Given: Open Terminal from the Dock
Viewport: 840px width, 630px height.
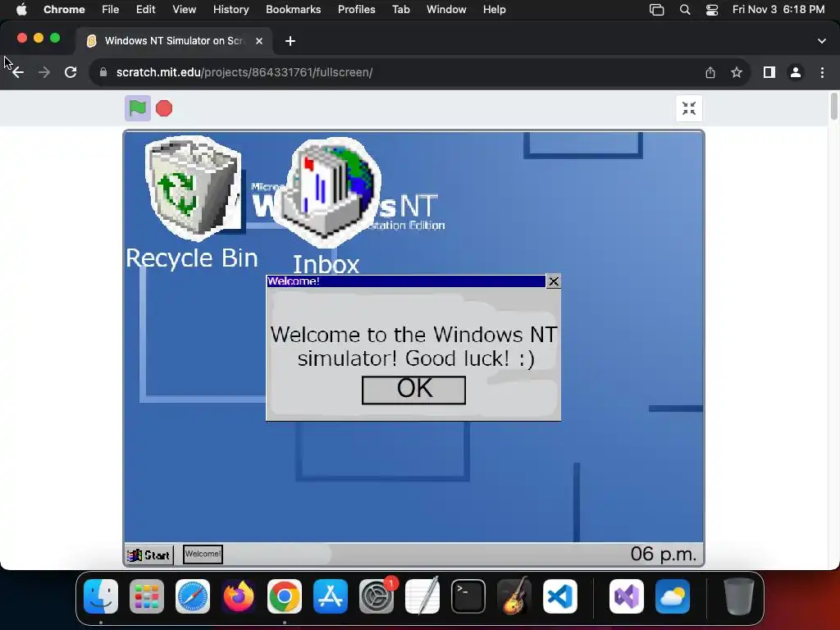Looking at the screenshot, I should (x=468, y=596).
